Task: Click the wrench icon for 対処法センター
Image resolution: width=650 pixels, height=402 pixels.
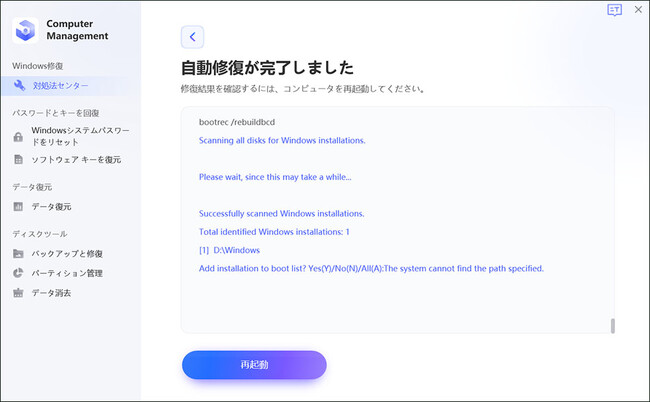Action: point(19,86)
